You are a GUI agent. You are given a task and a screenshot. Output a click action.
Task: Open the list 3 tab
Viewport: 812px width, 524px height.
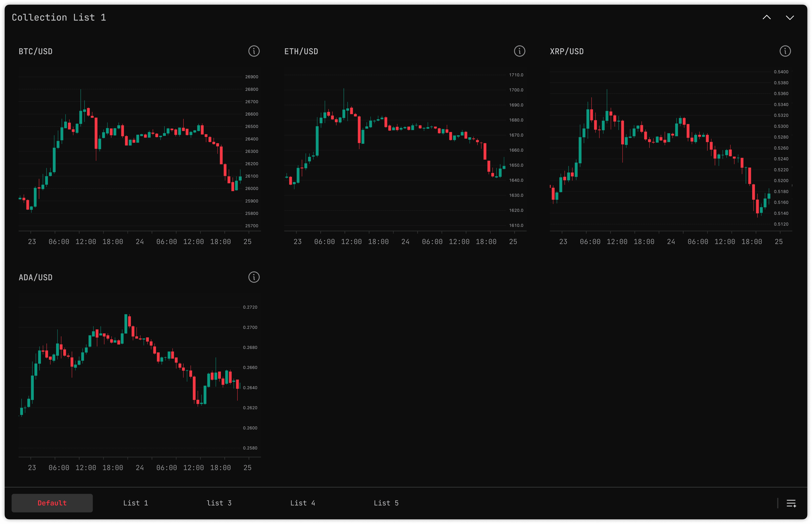pyautogui.click(x=219, y=503)
